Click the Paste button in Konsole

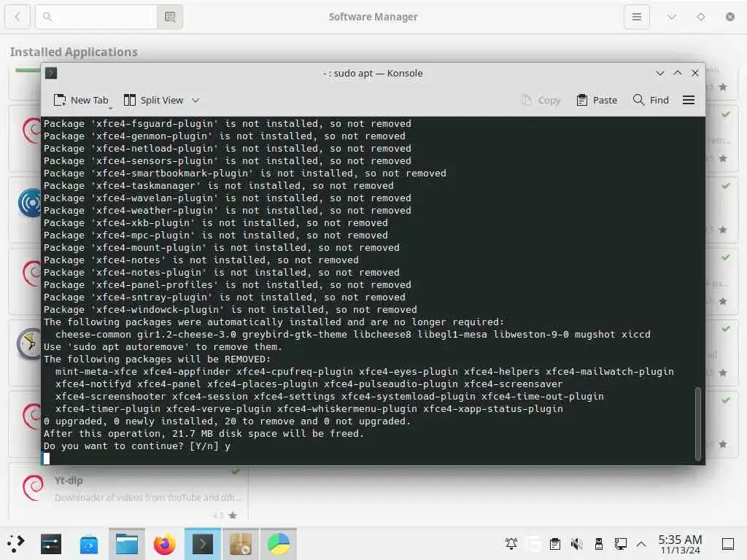tap(597, 100)
